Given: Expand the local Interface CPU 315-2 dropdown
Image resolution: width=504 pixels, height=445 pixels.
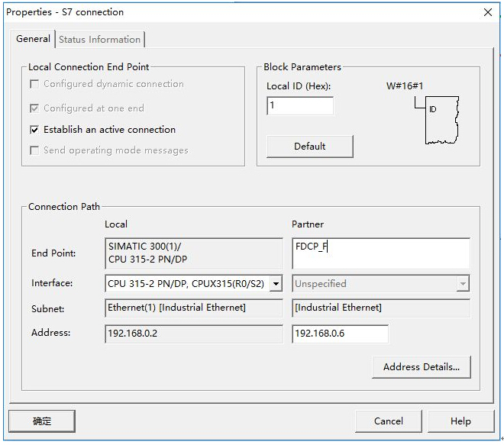Looking at the screenshot, I should pyautogui.click(x=276, y=284).
